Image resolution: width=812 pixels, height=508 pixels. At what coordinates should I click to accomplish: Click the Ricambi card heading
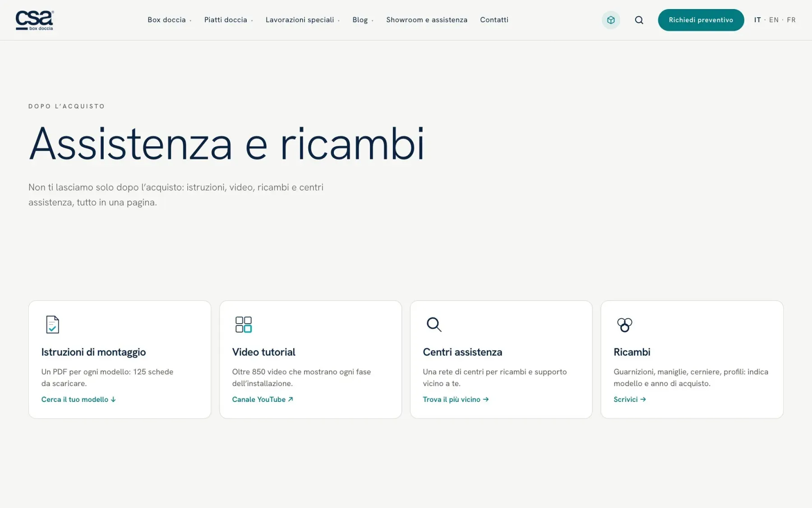632,352
